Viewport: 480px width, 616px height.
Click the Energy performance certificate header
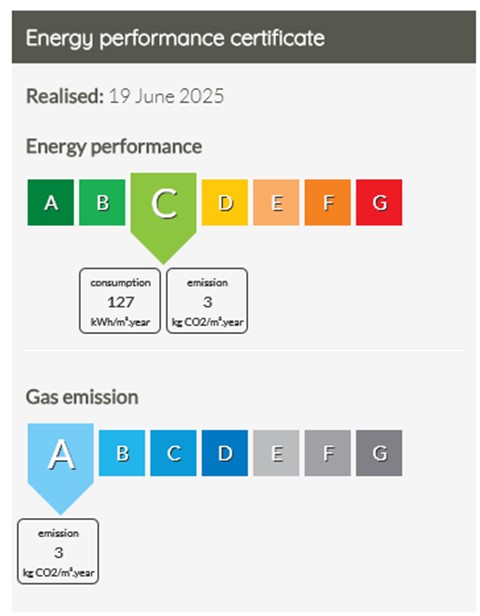tap(244, 37)
